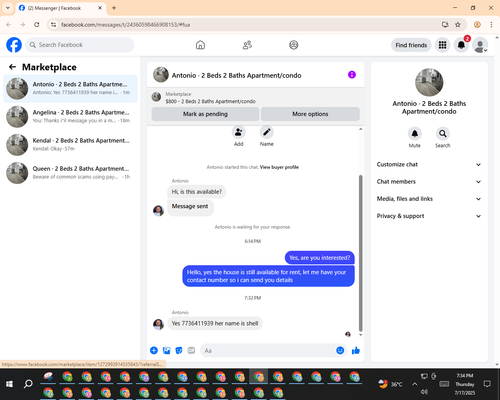Viewport: 500px width, 400px height.
Task: Click the Mute bell icon
Action: 415,134
